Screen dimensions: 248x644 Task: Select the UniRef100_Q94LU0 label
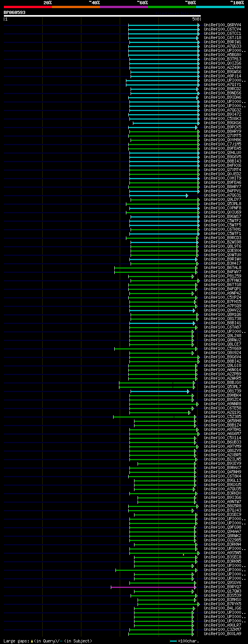point(222,153)
